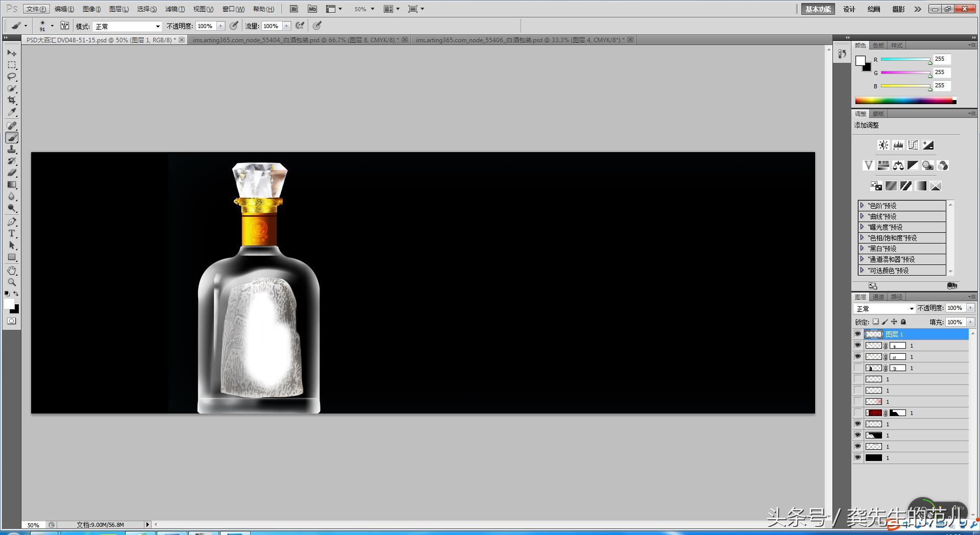
Task: Select the Horizontal Type tool
Action: pos(12,233)
